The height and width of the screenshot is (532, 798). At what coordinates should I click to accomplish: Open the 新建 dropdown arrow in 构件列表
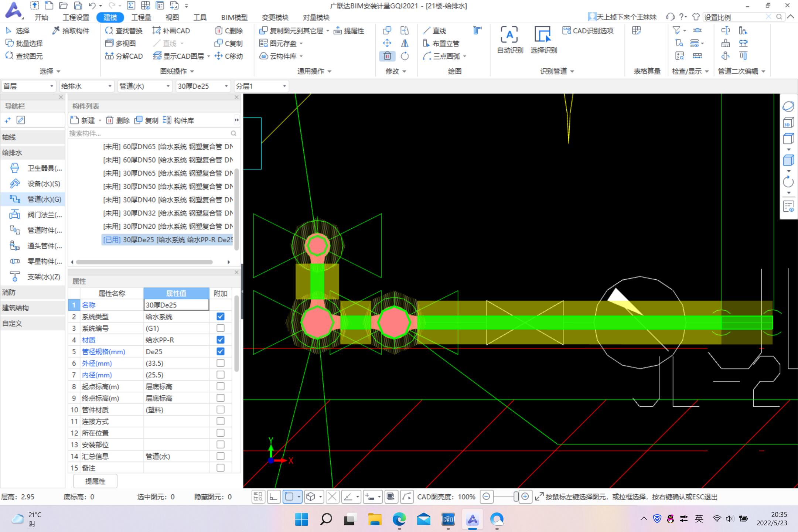click(100, 120)
